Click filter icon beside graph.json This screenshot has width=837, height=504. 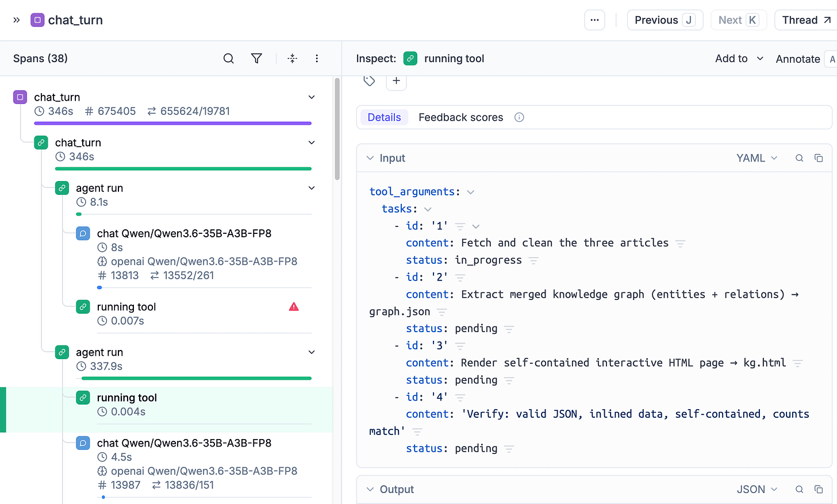pyautogui.click(x=441, y=312)
